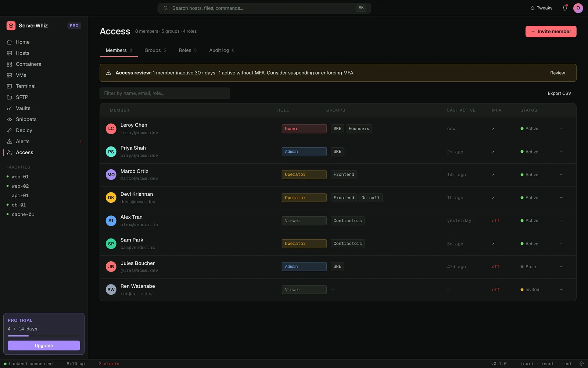Switch to the Groups tab
This screenshot has width=588, height=368.
point(155,50)
